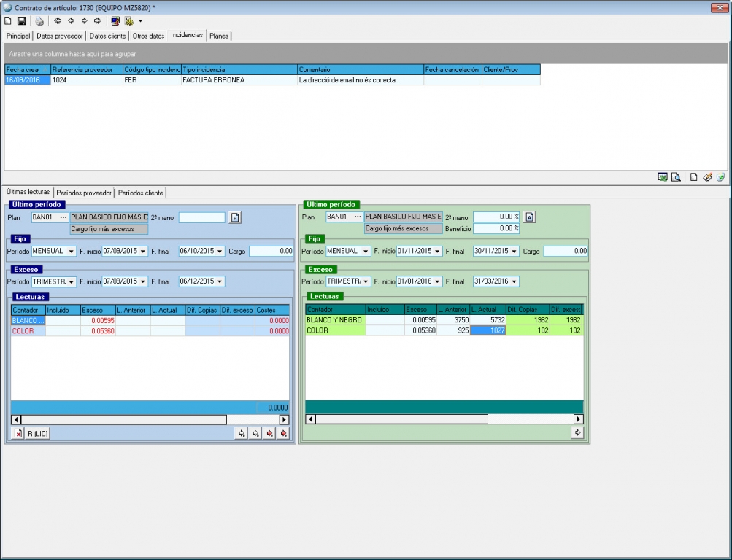Image resolution: width=732 pixels, height=560 pixels.
Task: Expand blue Fijo Período MENSUAL dropdown
Action: pos(72,252)
